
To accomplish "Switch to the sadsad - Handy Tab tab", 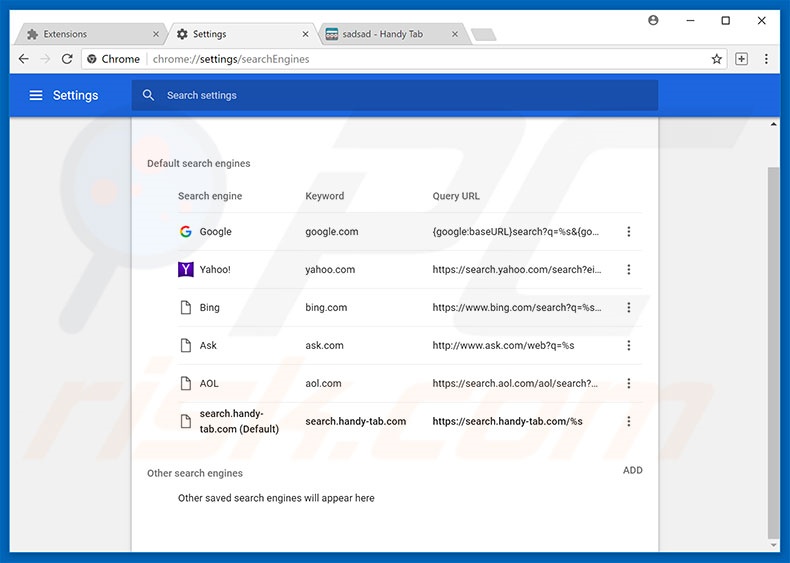I will point(393,34).
